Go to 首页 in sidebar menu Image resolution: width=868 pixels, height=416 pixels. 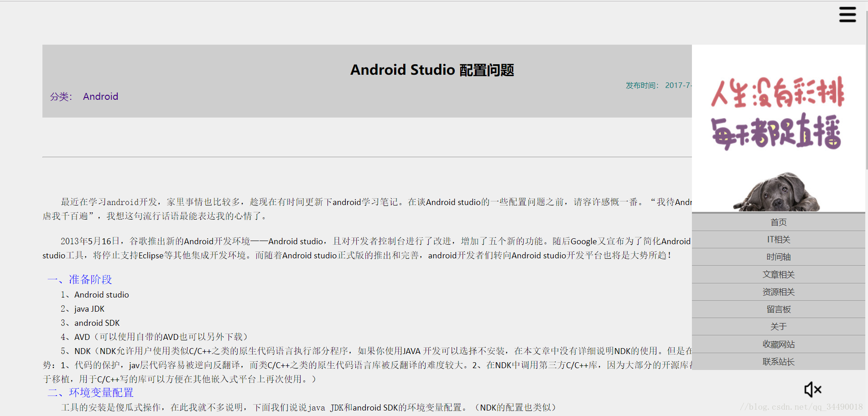[x=779, y=222]
